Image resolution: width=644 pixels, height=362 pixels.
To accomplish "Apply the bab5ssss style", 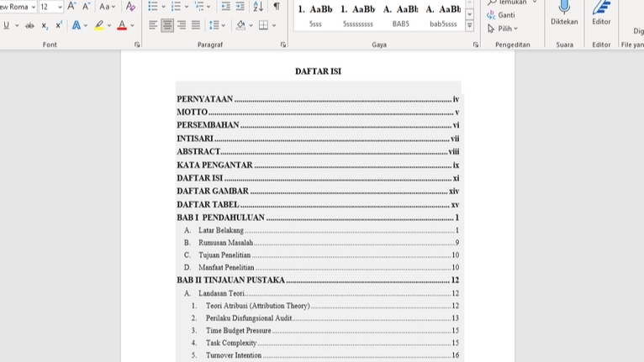I will point(443,16).
